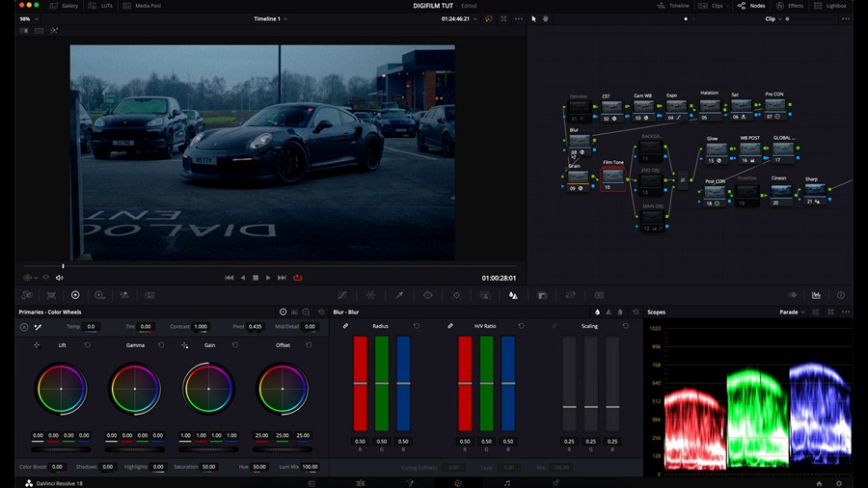
Task: Switch Blur palette to Mist mode icon
Action: (x=620, y=312)
